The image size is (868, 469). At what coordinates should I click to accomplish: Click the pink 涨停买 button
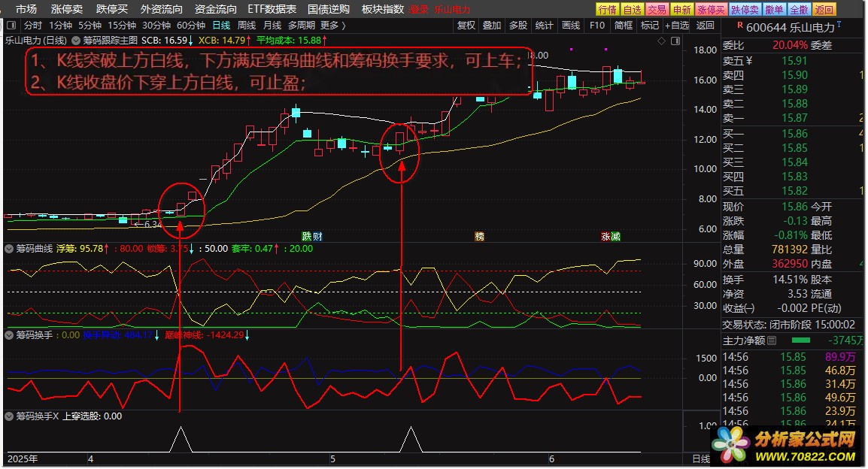[x=712, y=10]
